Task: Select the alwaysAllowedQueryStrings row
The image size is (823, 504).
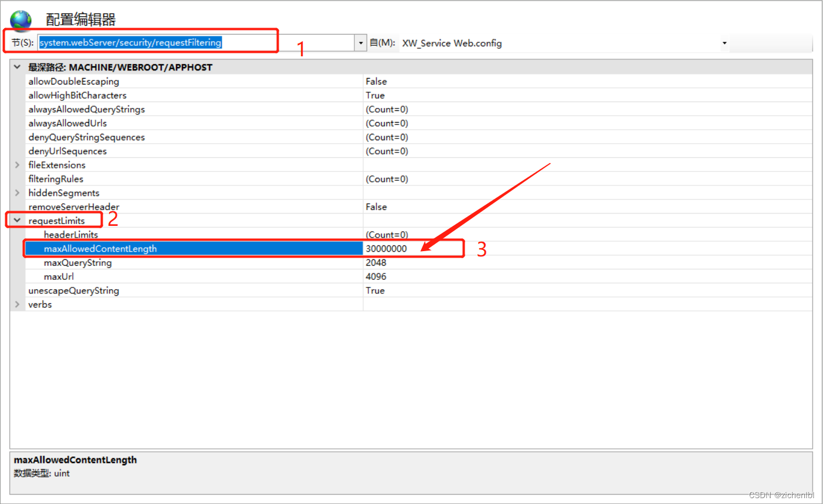Action: click(x=87, y=109)
